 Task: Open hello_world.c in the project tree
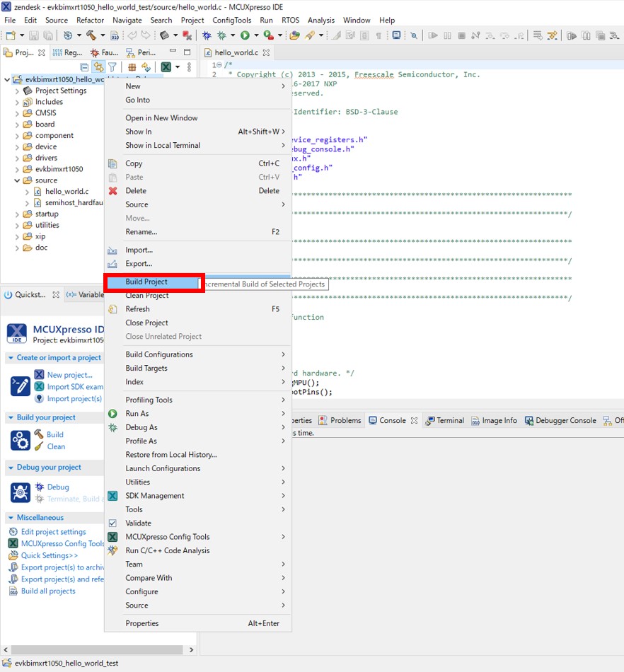pos(67,192)
